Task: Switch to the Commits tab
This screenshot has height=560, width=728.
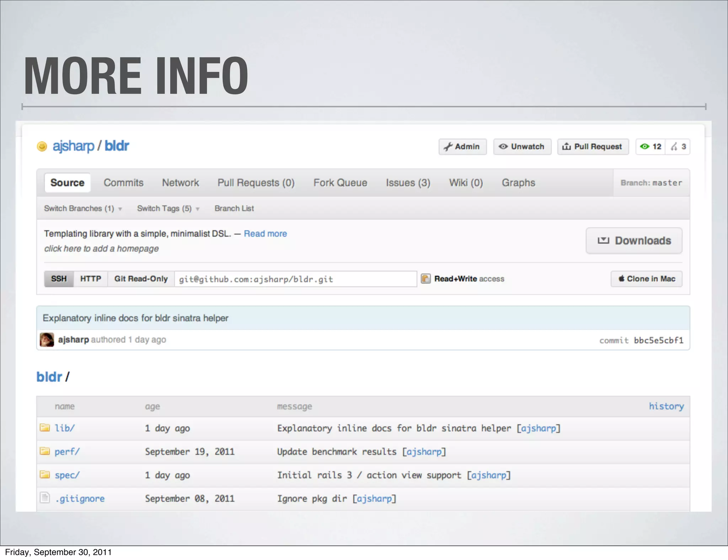Action: tap(124, 183)
